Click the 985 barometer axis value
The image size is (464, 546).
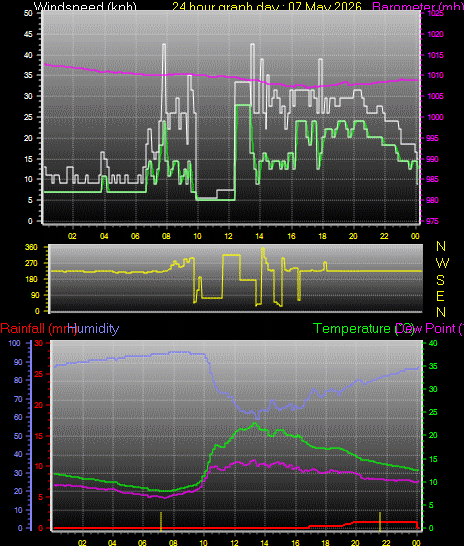click(x=433, y=179)
